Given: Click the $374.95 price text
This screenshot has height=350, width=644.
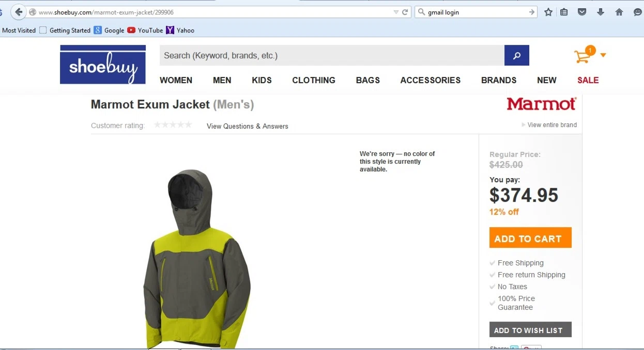Looking at the screenshot, I should [x=524, y=195].
